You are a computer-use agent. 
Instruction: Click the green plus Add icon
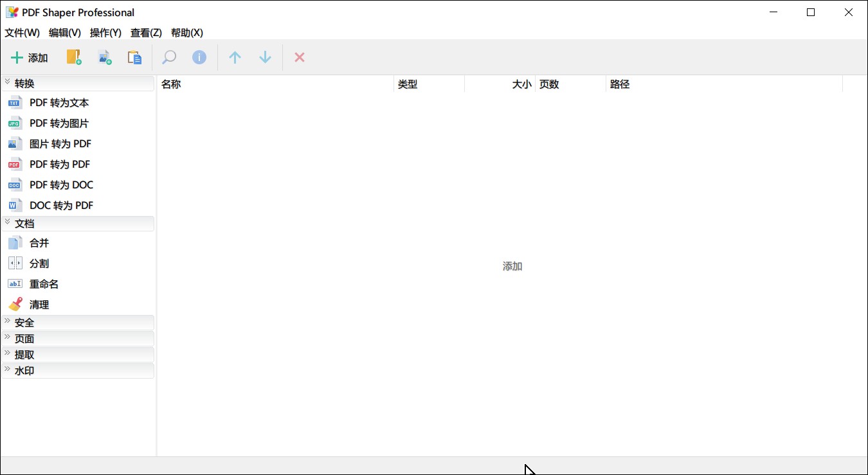[x=17, y=58]
